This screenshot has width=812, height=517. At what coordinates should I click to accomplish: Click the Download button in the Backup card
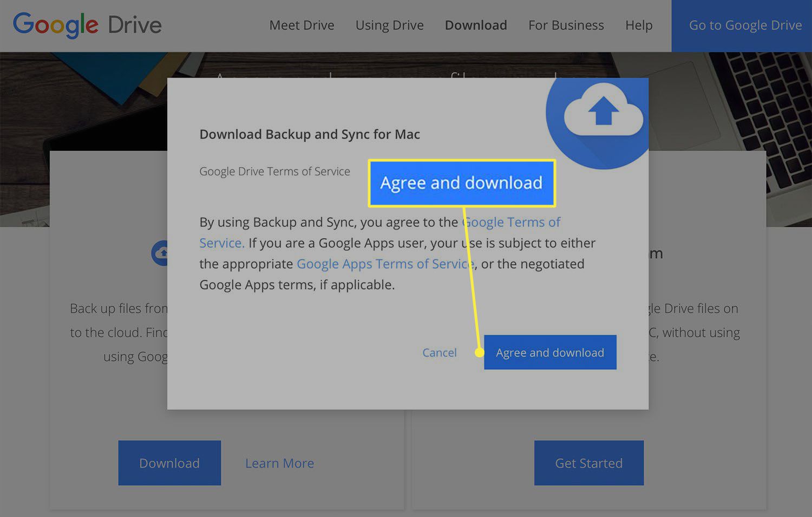pyautogui.click(x=169, y=463)
